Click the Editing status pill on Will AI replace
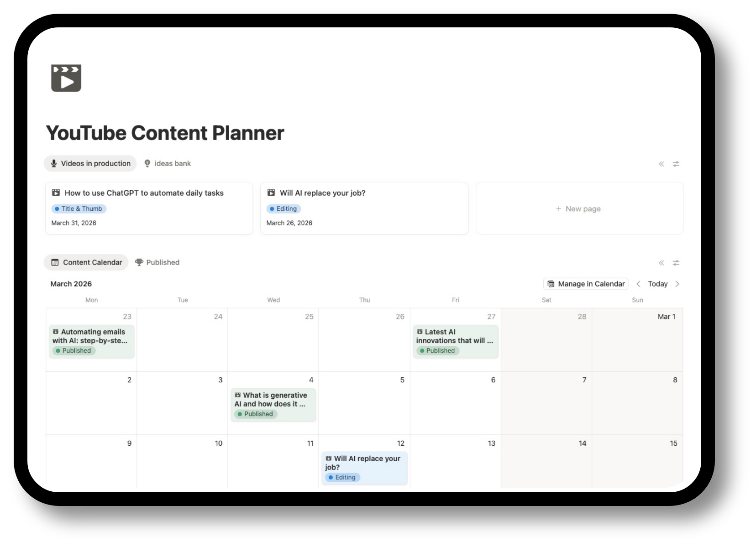Screen dimensions: 756x547 click(x=283, y=208)
